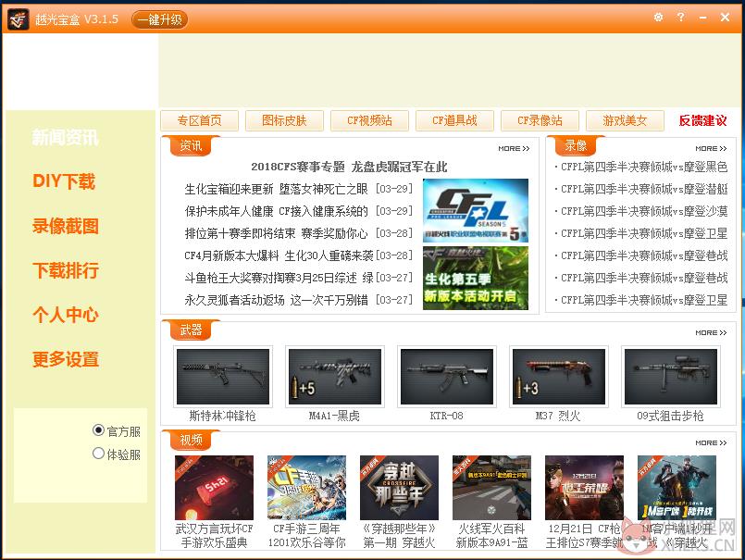The image size is (745, 560).
Task: Play video 穿越那些年 第一期
Action: (x=400, y=488)
